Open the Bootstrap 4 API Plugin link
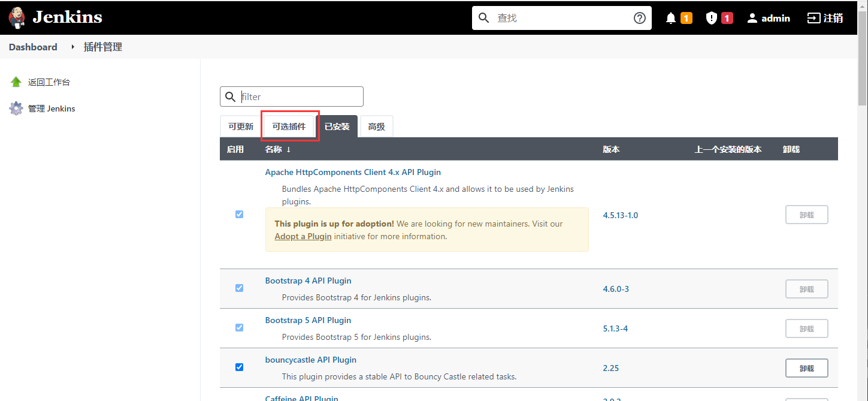This screenshot has height=401, width=868. pyautogui.click(x=308, y=281)
